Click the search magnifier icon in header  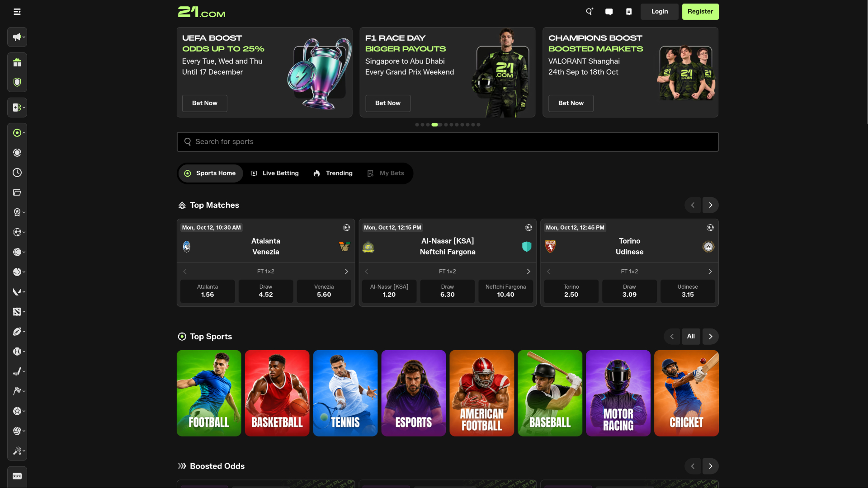[589, 12]
